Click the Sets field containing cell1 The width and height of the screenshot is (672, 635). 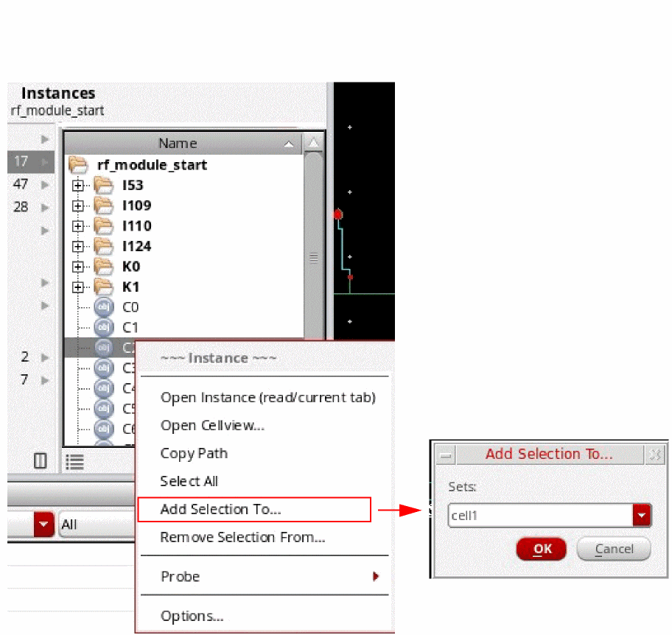541,516
